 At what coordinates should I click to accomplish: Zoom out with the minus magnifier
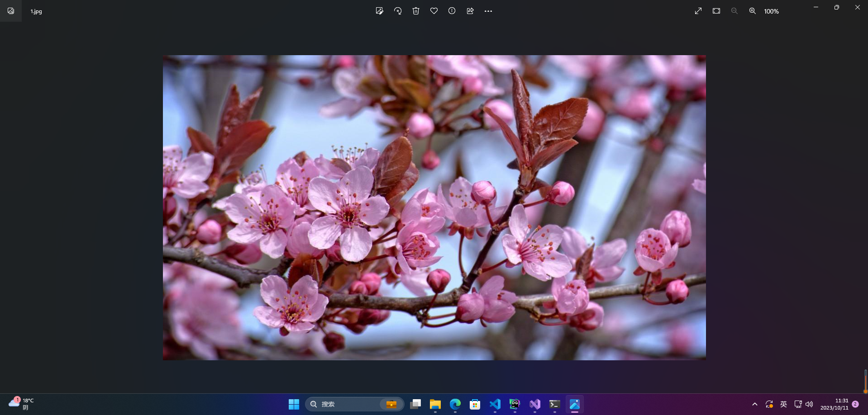(x=734, y=11)
